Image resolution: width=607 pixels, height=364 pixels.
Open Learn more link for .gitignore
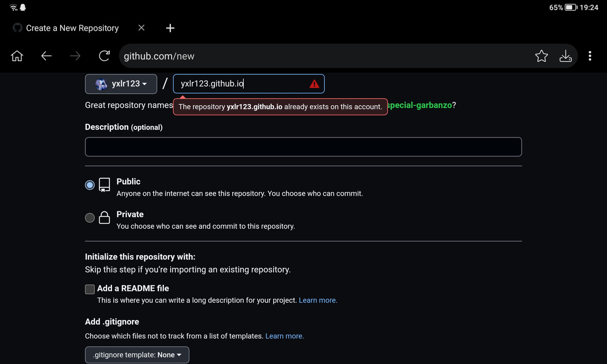(x=285, y=336)
